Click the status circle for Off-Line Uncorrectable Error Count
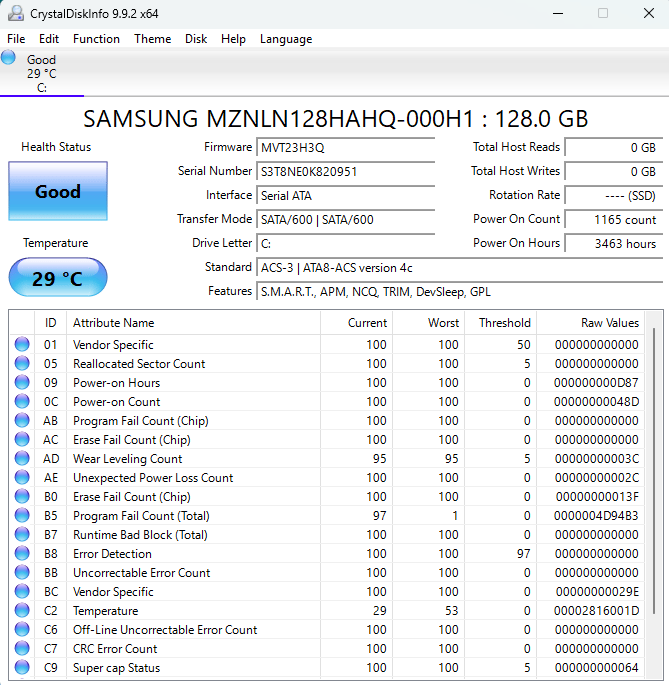Screen dimensions: 669x685 [x=22, y=630]
